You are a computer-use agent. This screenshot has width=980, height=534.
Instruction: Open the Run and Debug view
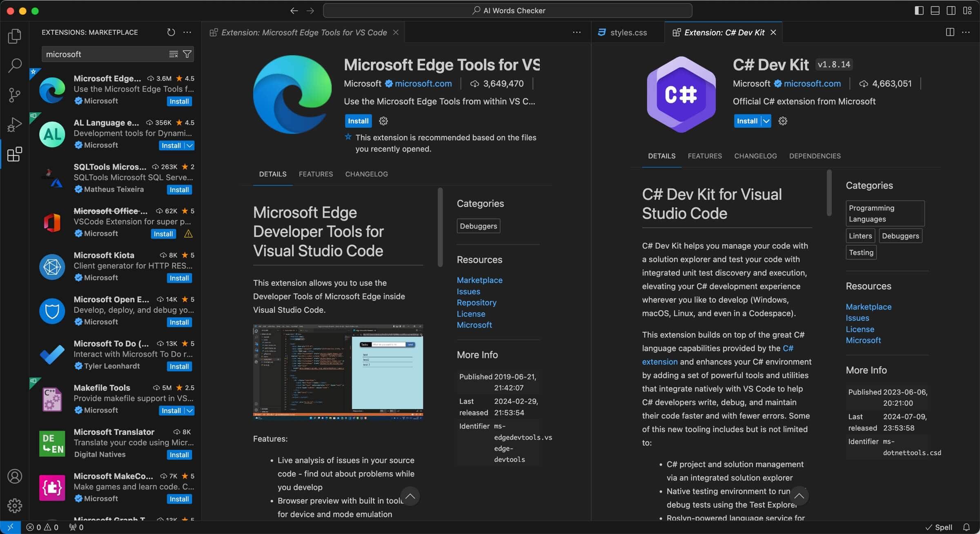coord(15,125)
